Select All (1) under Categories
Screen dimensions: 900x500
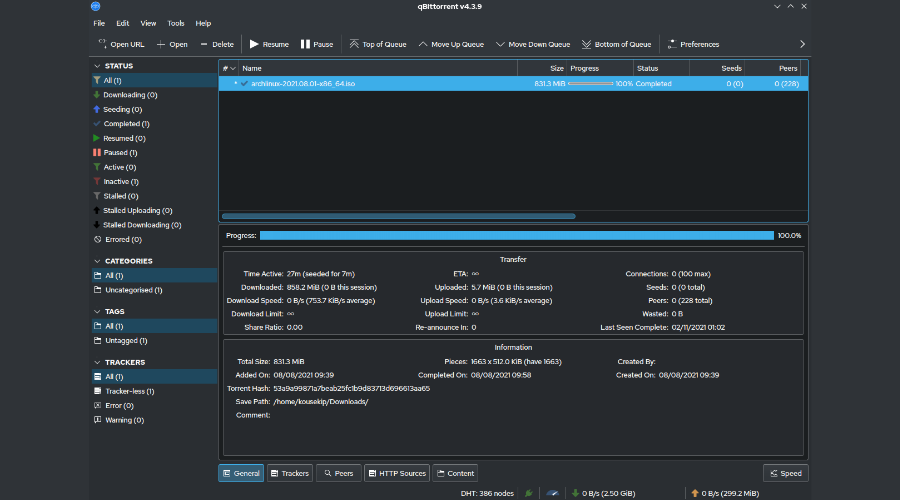point(154,276)
